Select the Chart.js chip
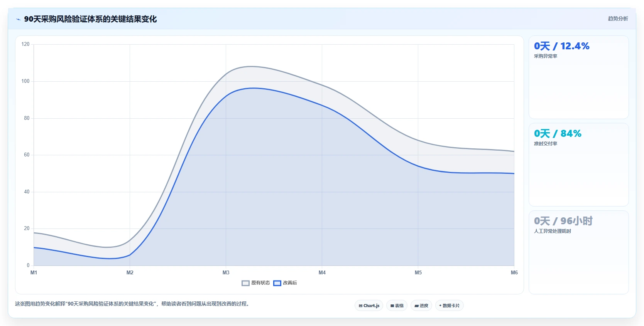 369,306
